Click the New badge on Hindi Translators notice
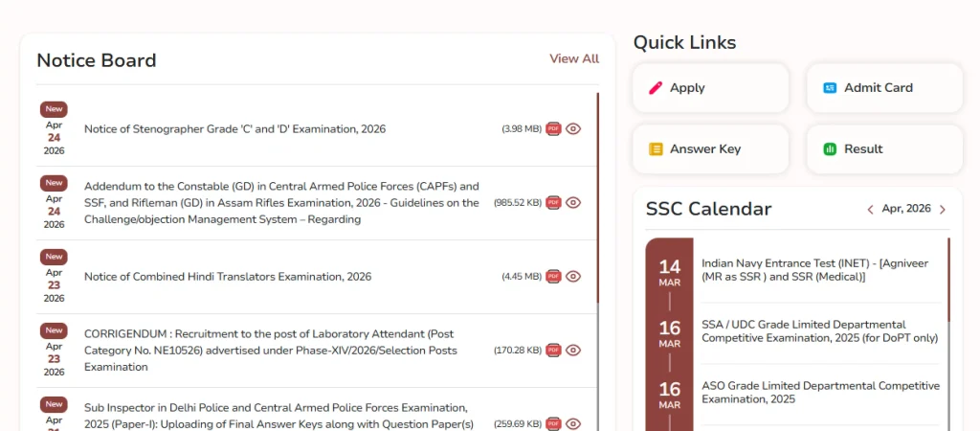 point(54,257)
